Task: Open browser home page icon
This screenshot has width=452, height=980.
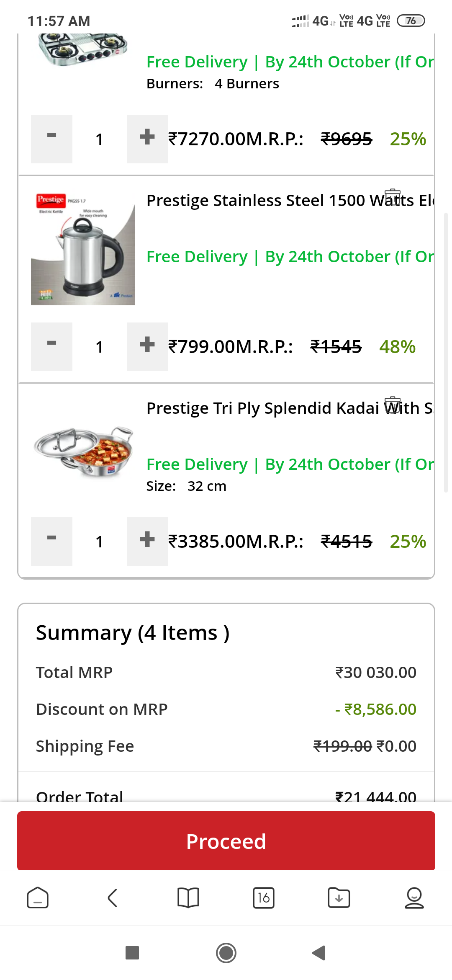Action: [x=38, y=898]
